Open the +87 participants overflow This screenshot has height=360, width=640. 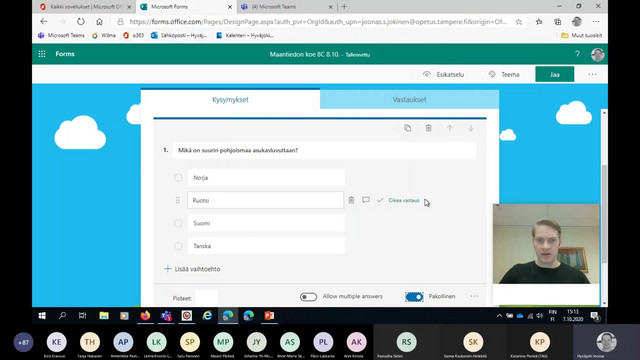tap(23, 342)
